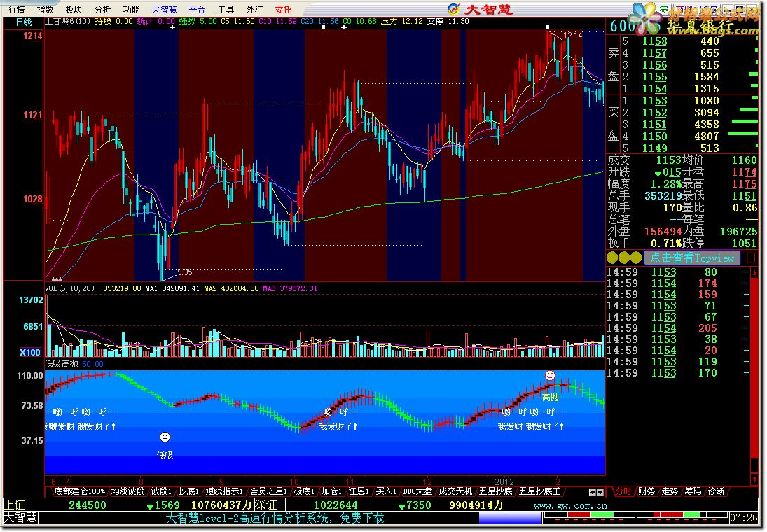
Task: Click the 大智慧level-2 free download banner
Action: coord(275,518)
